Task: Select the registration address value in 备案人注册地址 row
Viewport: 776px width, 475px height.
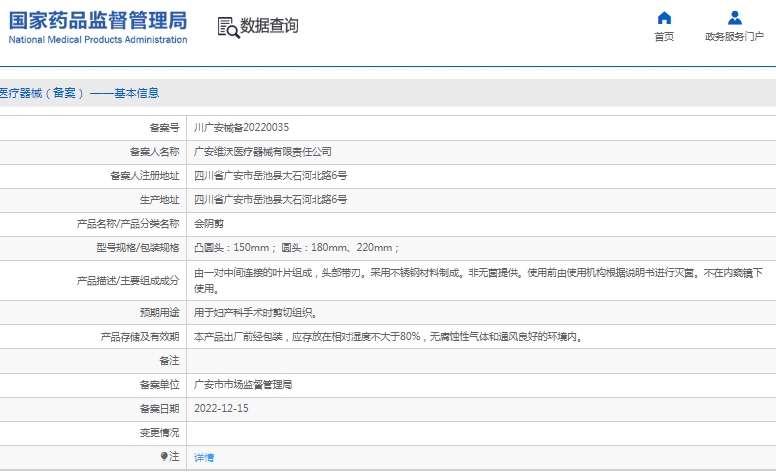Action: 270,176
